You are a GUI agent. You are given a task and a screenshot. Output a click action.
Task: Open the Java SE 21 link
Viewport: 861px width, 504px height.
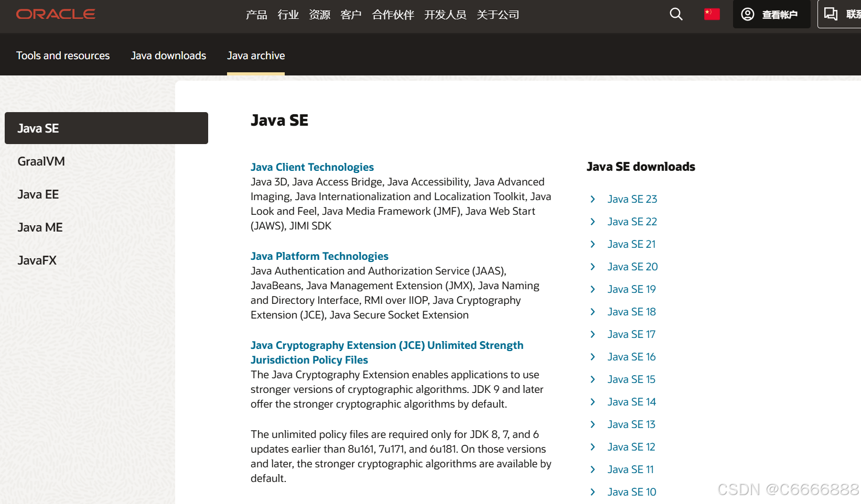click(631, 244)
